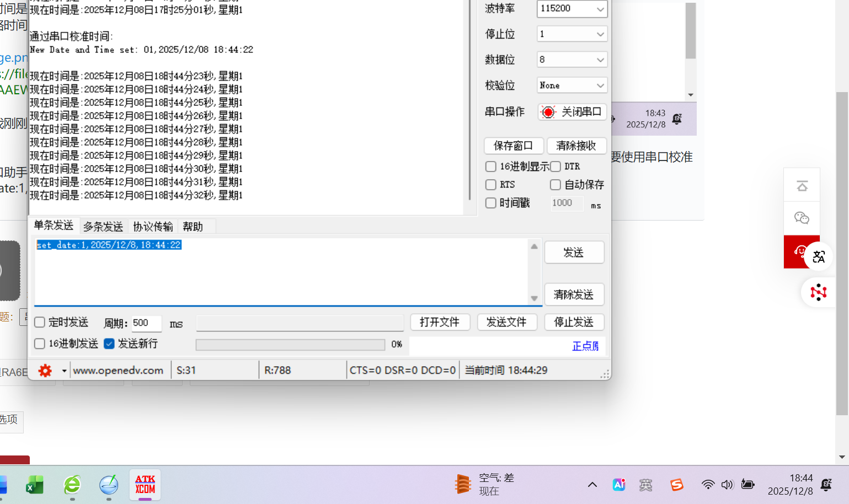Toggle the RTS checkbox
Viewport: 849px width, 504px height.
tap(491, 185)
